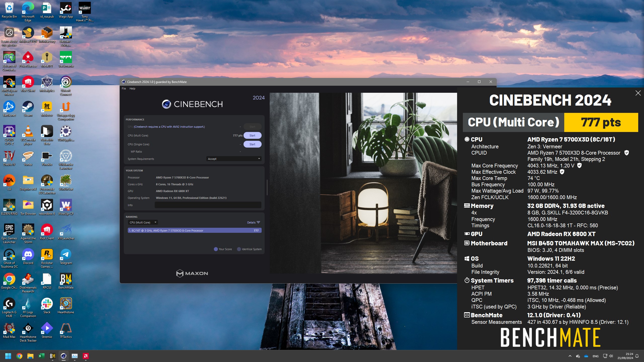This screenshot has height=362, width=644.
Task: Open Chrome from the taskbar
Action: [19, 356]
